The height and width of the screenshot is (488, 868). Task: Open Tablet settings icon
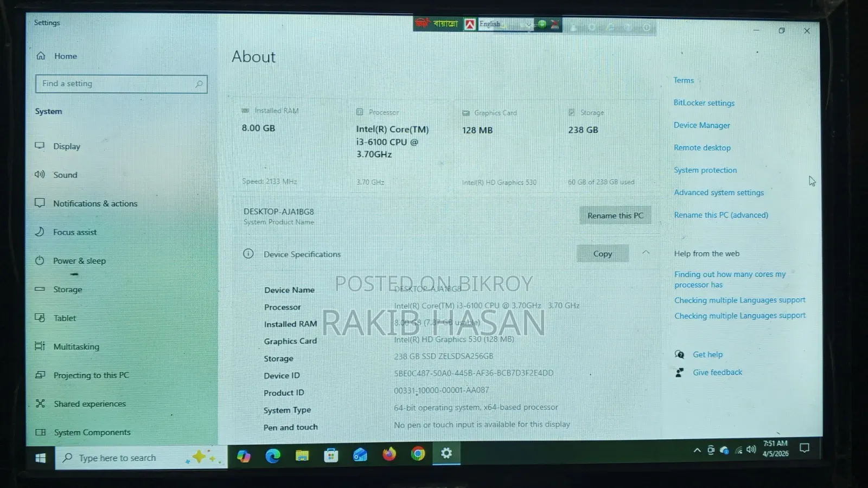click(40, 318)
